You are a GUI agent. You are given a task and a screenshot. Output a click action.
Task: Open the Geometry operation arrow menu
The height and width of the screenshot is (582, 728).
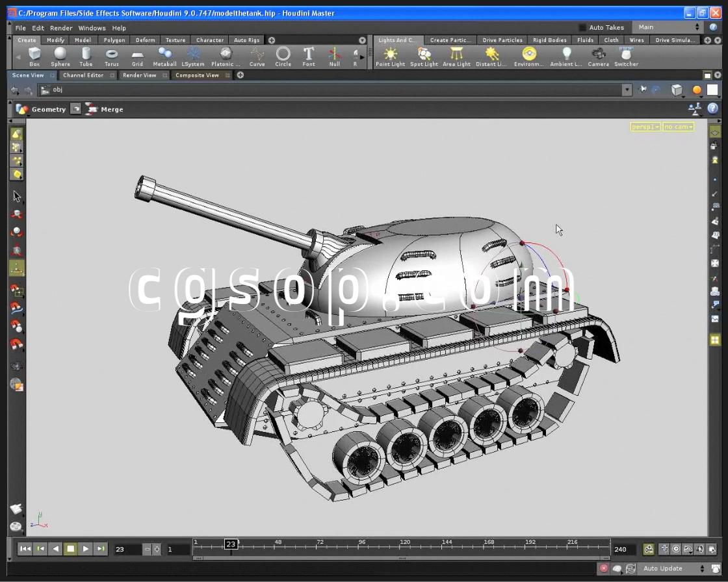point(75,109)
